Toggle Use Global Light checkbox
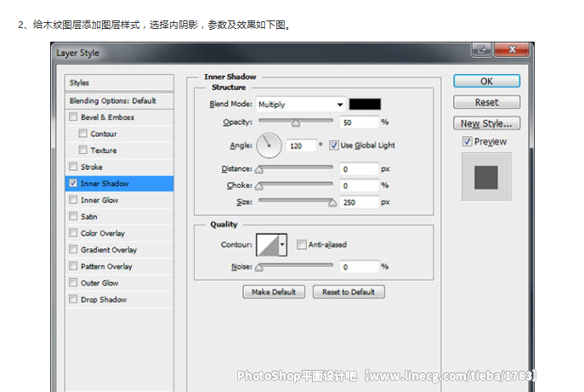The height and width of the screenshot is (392, 584). [334, 145]
